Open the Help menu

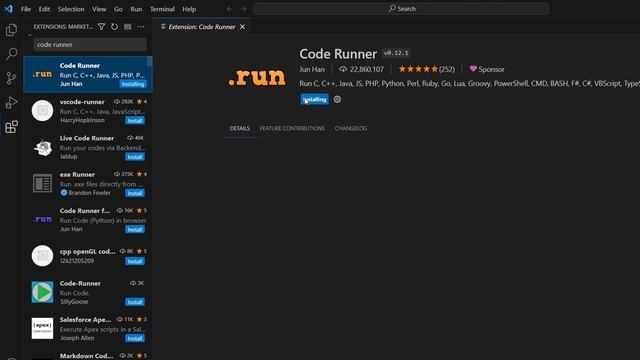189,9
